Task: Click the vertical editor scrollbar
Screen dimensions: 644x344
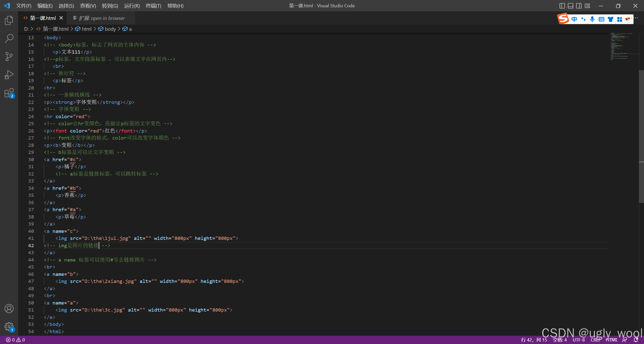Action: pyautogui.click(x=641, y=136)
